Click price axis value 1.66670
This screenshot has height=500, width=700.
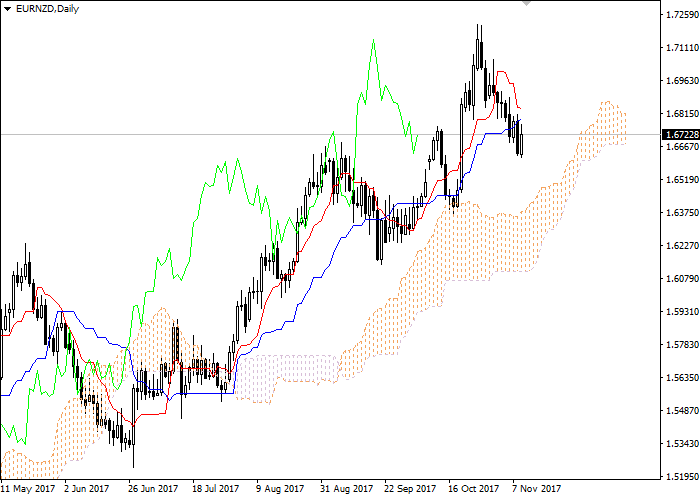(682, 147)
